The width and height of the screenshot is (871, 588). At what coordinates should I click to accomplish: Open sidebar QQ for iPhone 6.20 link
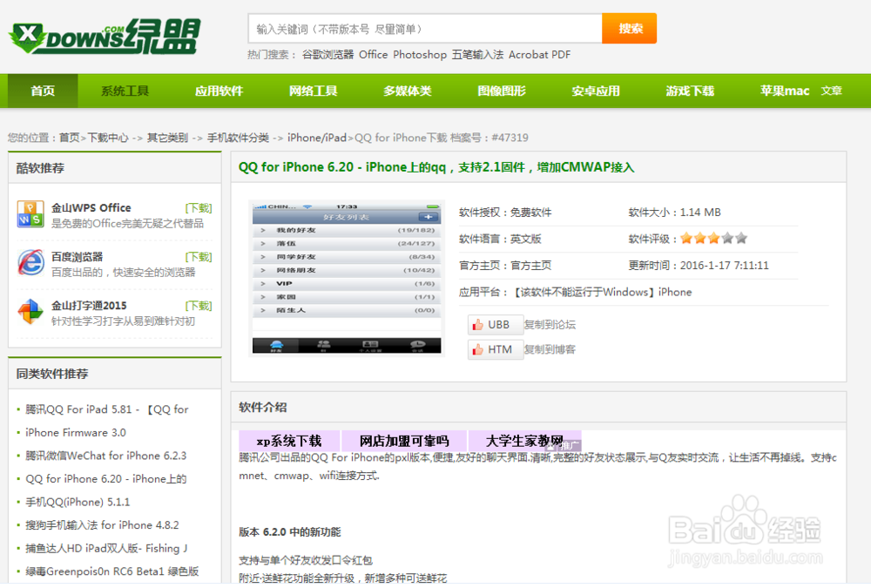106,479
